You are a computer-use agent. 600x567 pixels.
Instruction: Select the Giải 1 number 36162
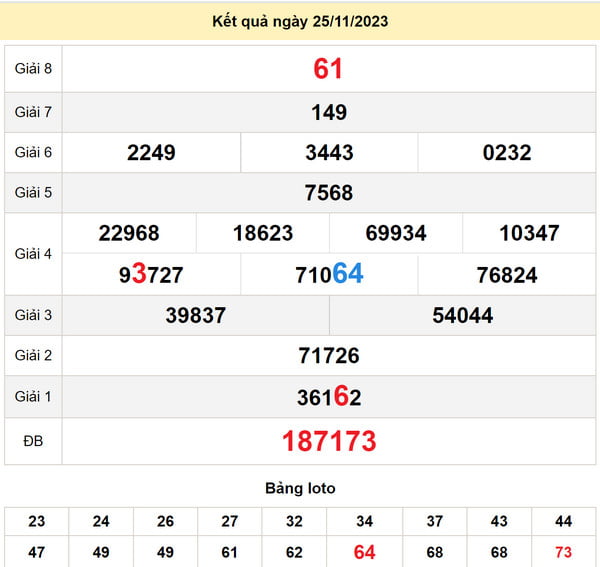pos(328,397)
